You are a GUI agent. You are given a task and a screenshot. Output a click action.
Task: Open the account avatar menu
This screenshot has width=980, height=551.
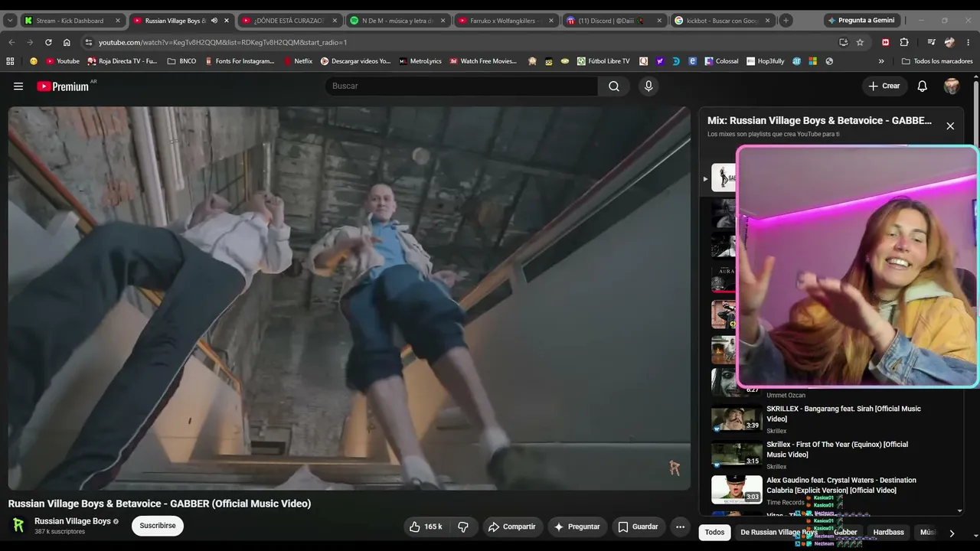coord(952,86)
